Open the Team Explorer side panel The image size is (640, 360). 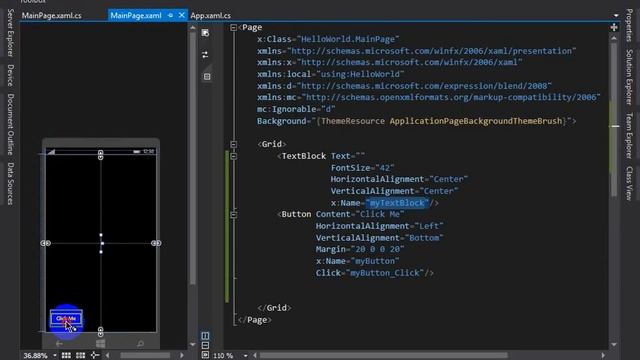click(629, 136)
